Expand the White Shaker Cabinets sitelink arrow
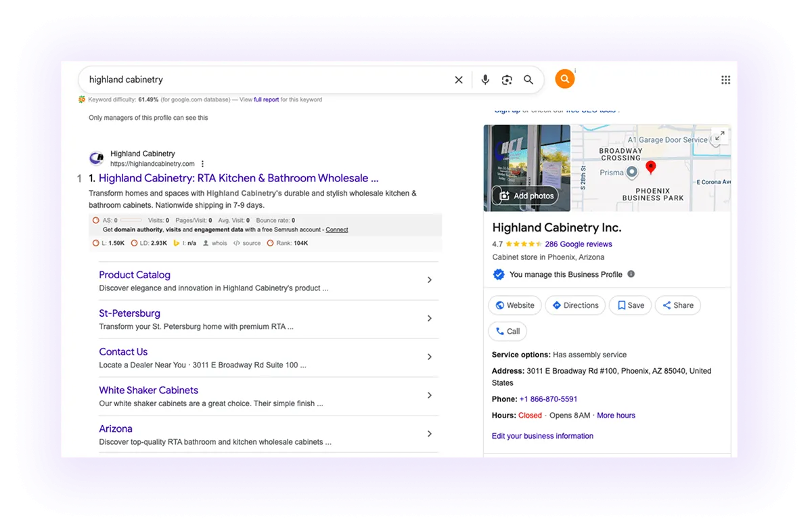 [x=429, y=395]
